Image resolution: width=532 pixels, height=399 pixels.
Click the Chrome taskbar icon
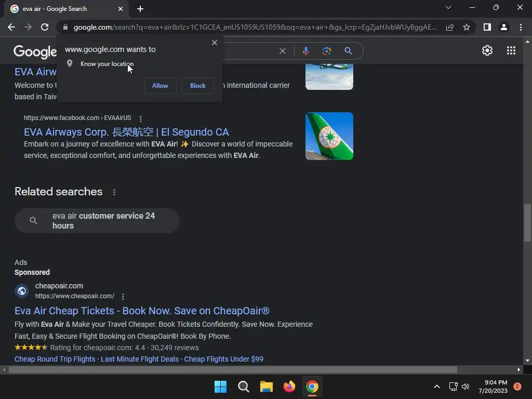[x=312, y=387]
